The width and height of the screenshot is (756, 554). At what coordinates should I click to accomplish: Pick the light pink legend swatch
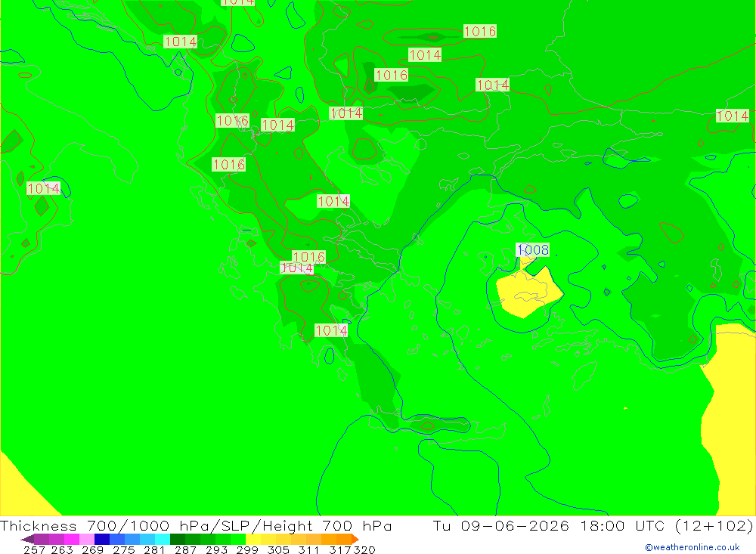pyautogui.click(x=87, y=539)
